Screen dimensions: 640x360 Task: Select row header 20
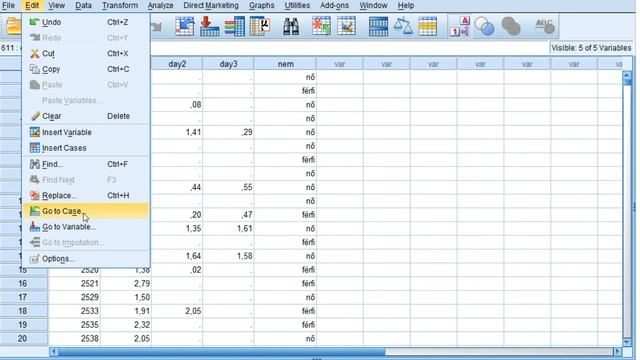pyautogui.click(x=24, y=338)
